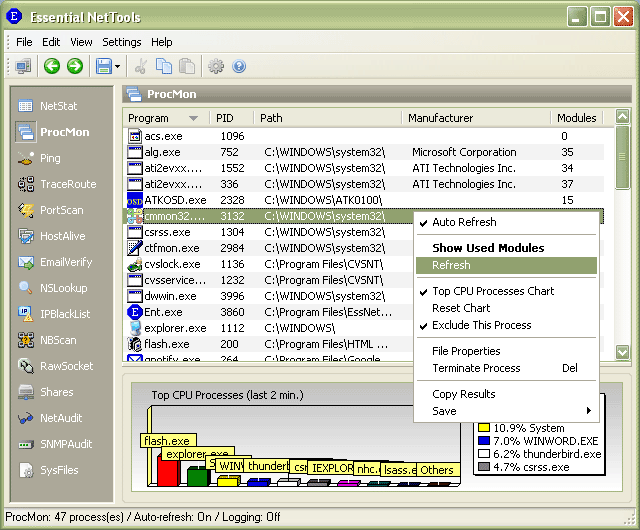
Task: Open the SNMPAudit tool
Action: (x=55, y=444)
